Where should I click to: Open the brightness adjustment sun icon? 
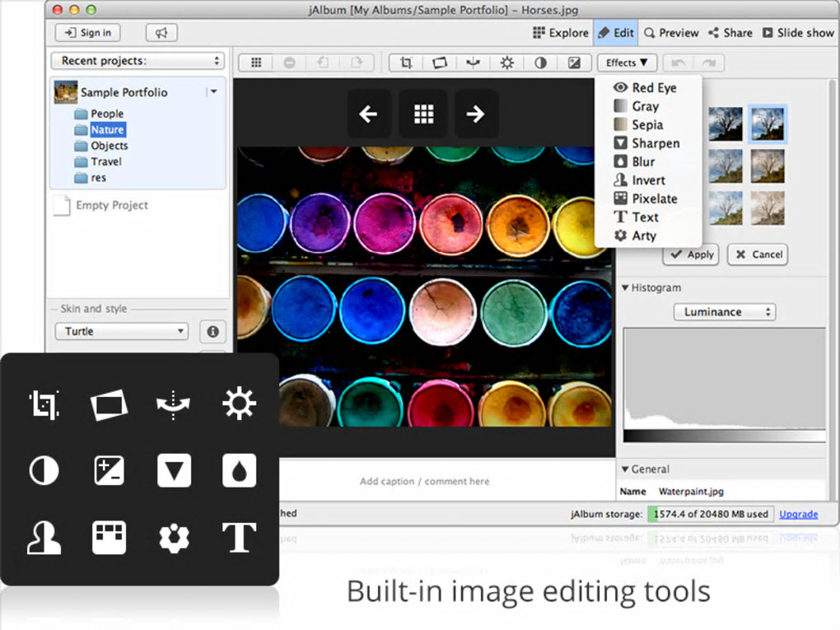point(506,63)
